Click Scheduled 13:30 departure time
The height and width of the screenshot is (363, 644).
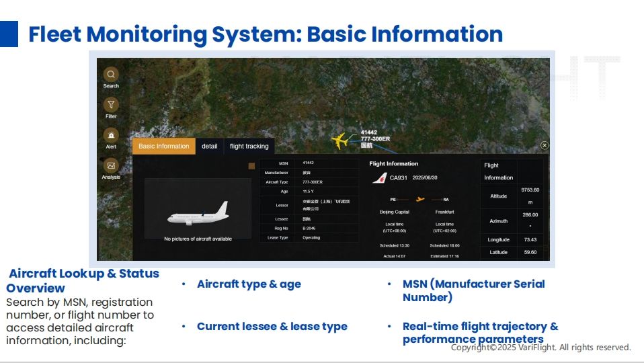(x=395, y=245)
